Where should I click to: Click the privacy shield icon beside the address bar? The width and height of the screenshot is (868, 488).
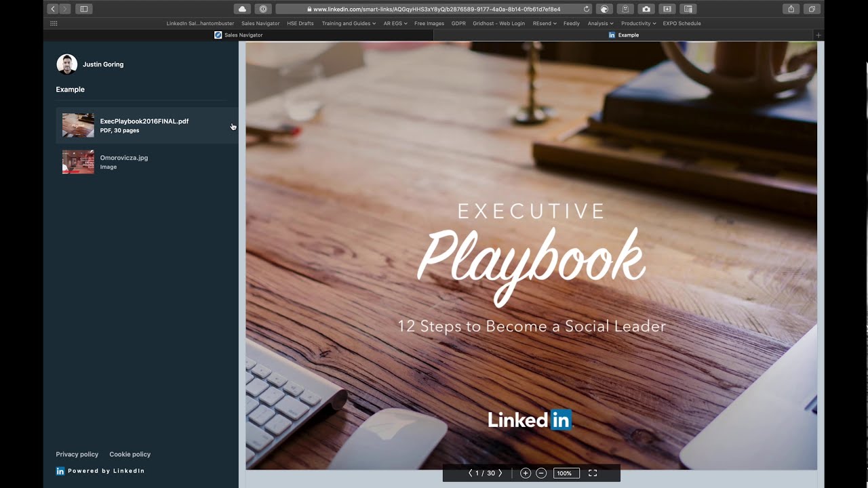point(263,9)
